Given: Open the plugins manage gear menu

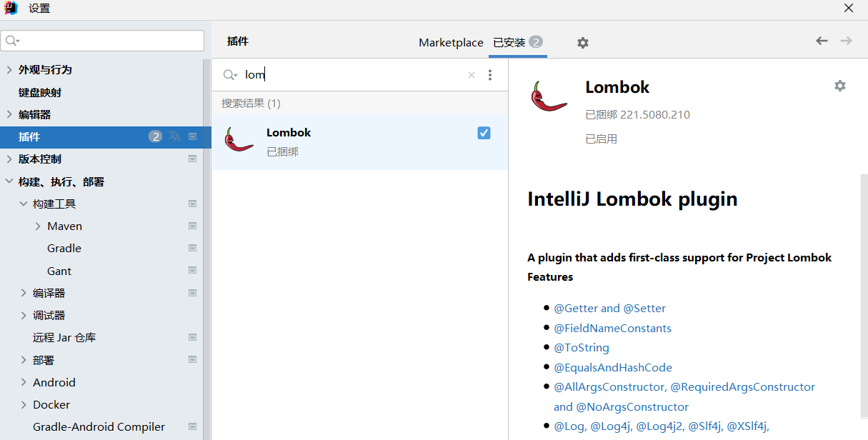Looking at the screenshot, I should click(x=583, y=43).
